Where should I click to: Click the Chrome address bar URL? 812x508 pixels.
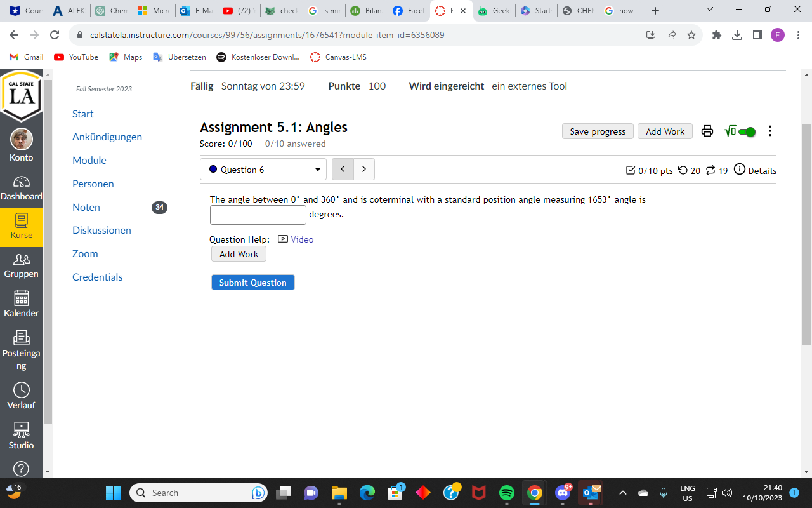coord(267,35)
